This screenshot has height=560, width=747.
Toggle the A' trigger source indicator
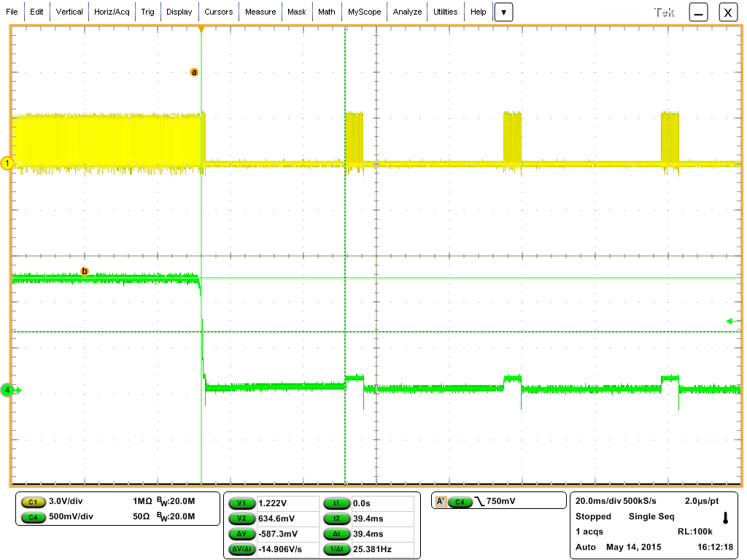[441, 500]
